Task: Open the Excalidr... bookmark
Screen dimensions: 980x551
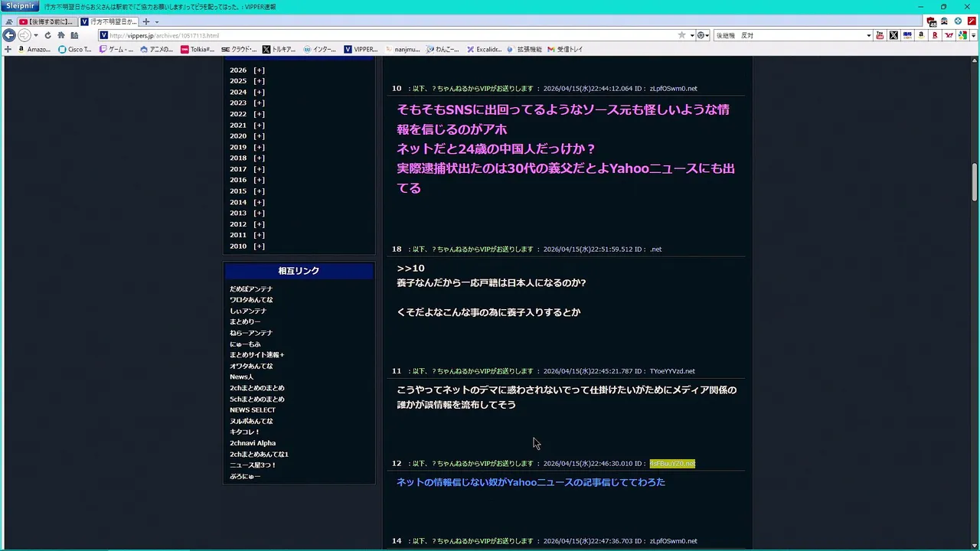Action: [x=484, y=49]
